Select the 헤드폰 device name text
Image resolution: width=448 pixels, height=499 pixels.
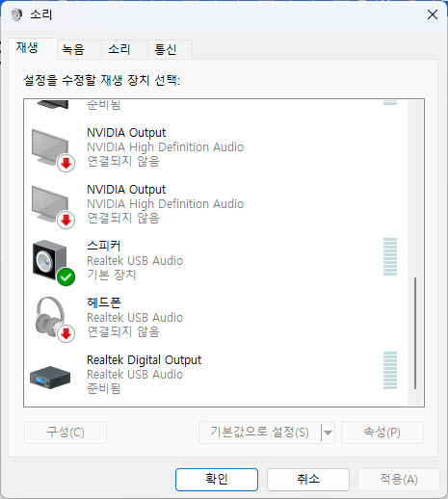click(104, 302)
